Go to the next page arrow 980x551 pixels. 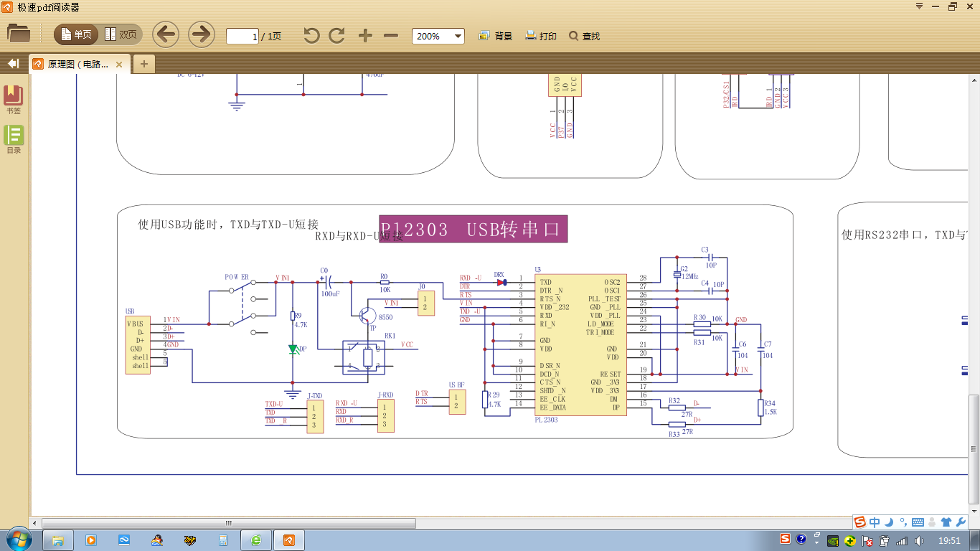[x=202, y=34]
